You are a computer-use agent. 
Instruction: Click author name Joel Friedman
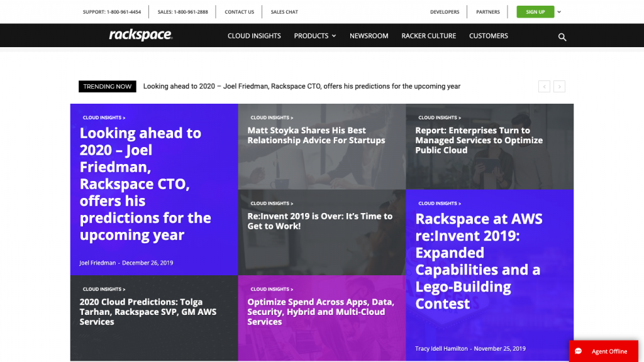[97, 263]
